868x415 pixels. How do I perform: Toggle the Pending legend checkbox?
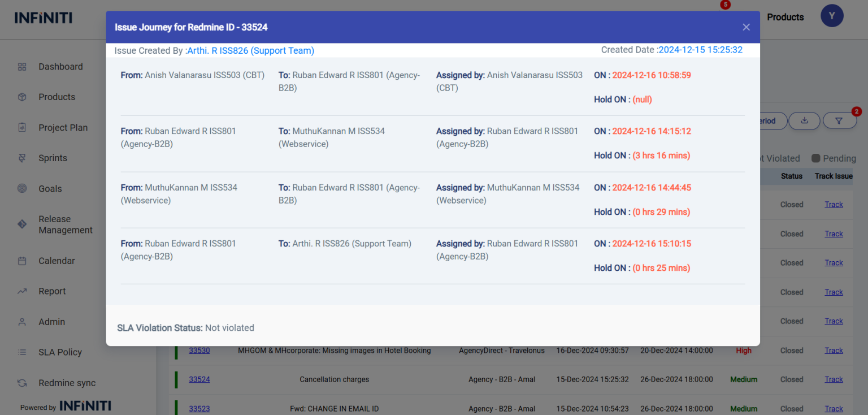click(x=816, y=158)
